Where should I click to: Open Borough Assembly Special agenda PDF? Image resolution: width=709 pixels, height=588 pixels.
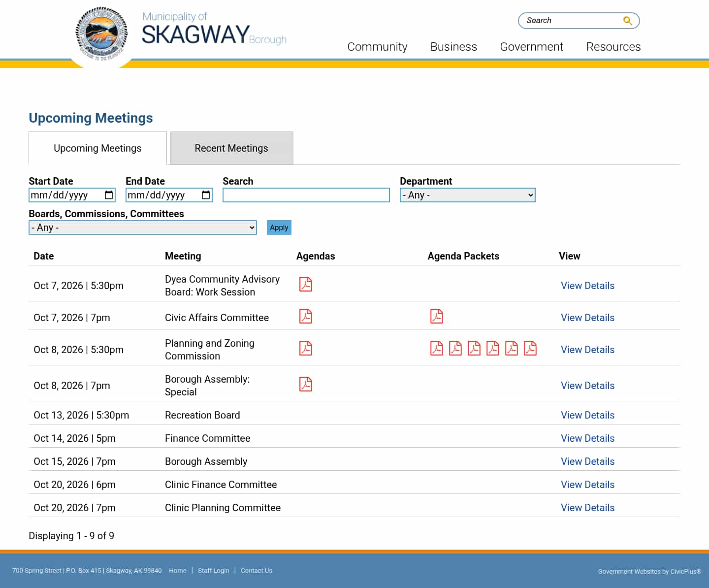tap(306, 384)
